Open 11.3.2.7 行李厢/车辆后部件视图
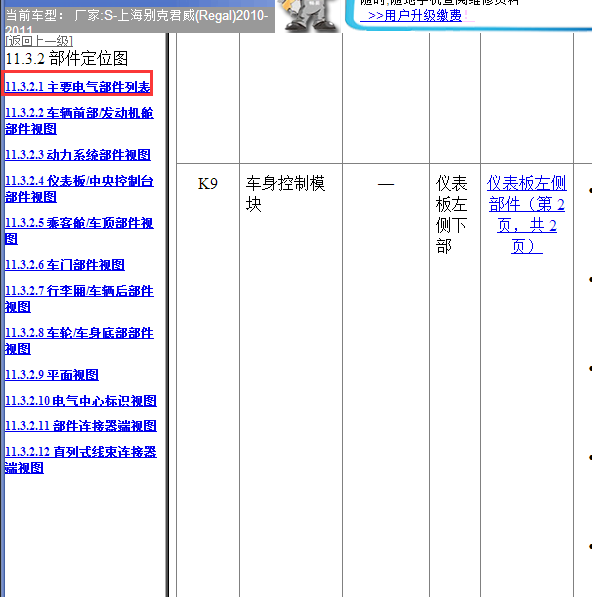The image size is (592, 597). pyautogui.click(x=79, y=299)
